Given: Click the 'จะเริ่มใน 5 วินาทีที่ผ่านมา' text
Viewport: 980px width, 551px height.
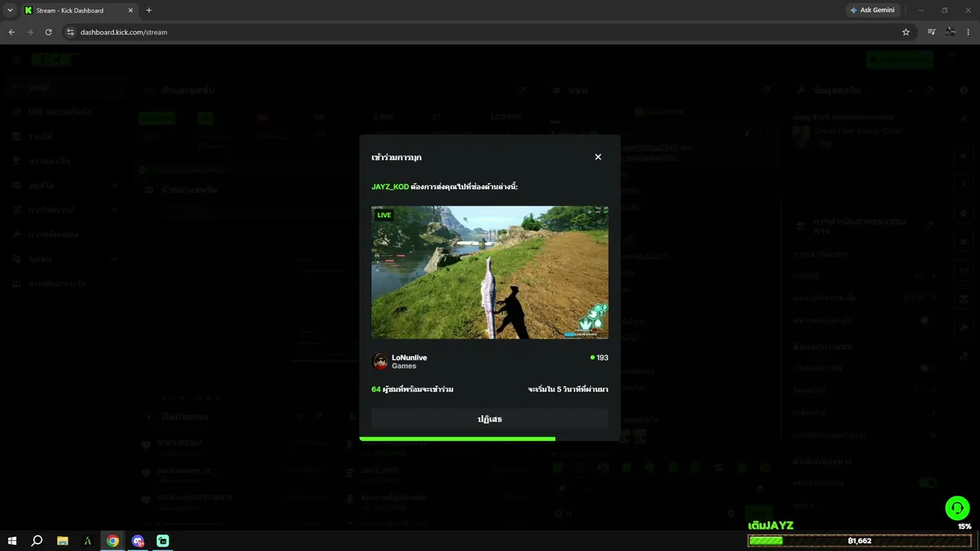Looking at the screenshot, I should [x=568, y=390].
